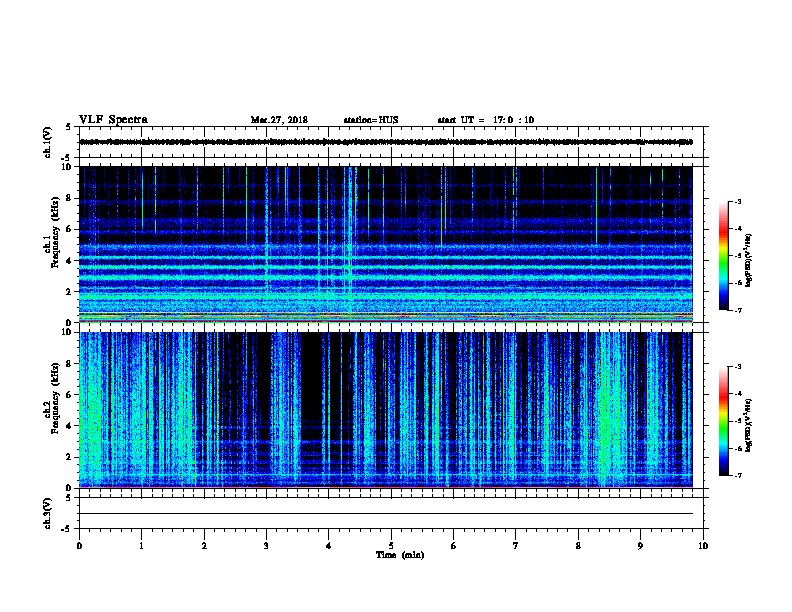Click time axis tick label "4"
The width and height of the screenshot is (792, 612).
point(329,546)
